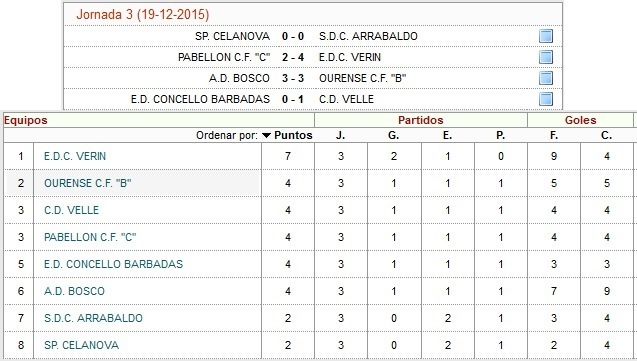Open match report icon for PABELLON vs VERIN
Viewport: 637px width, 361px height.
pyautogui.click(x=546, y=57)
